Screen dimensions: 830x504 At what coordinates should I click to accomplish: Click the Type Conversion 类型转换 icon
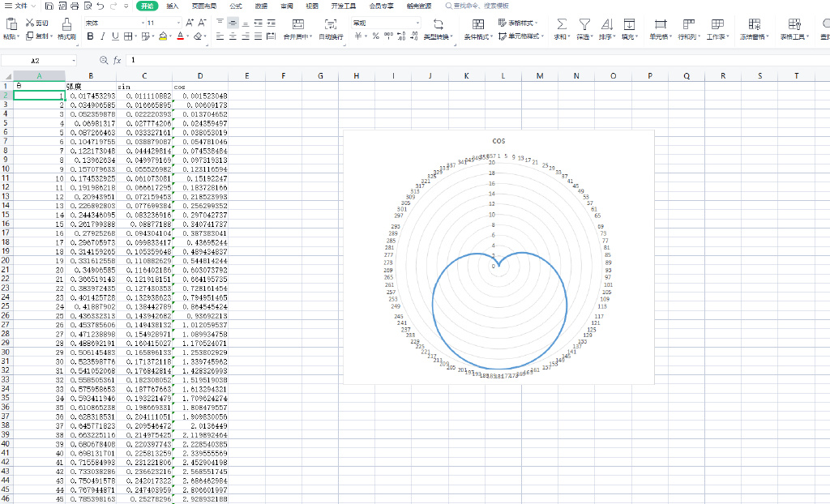[439, 24]
